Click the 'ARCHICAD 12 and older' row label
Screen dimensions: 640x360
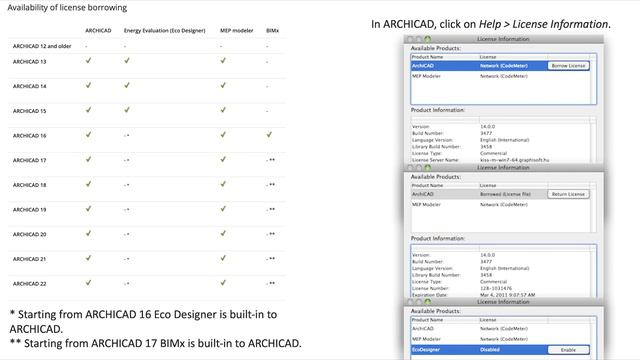[42, 46]
